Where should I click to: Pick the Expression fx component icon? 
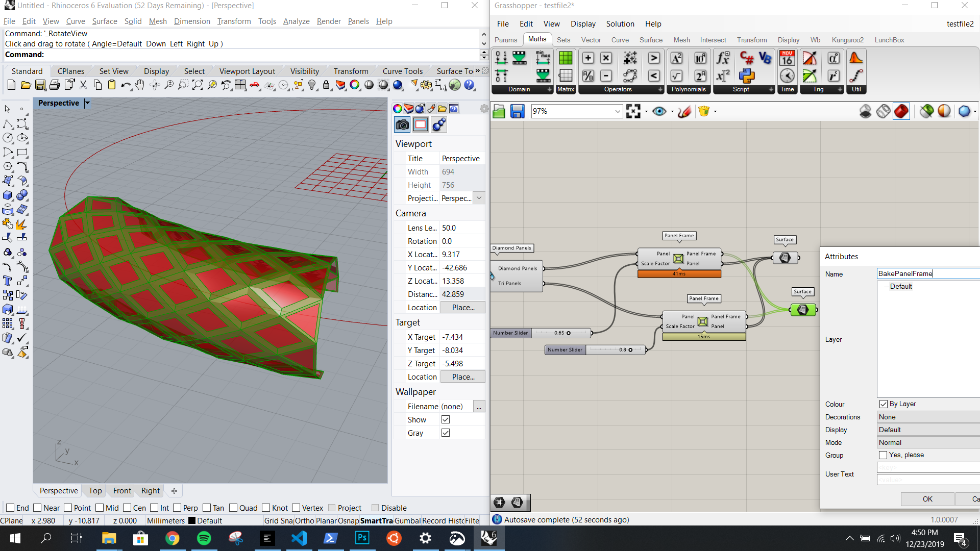tap(723, 58)
